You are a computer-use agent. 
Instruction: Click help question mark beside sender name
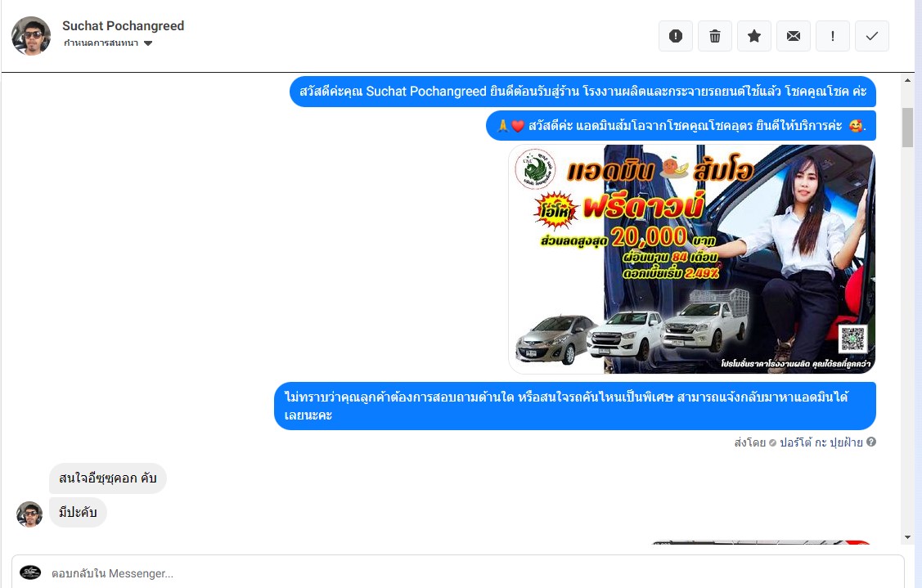(871, 442)
